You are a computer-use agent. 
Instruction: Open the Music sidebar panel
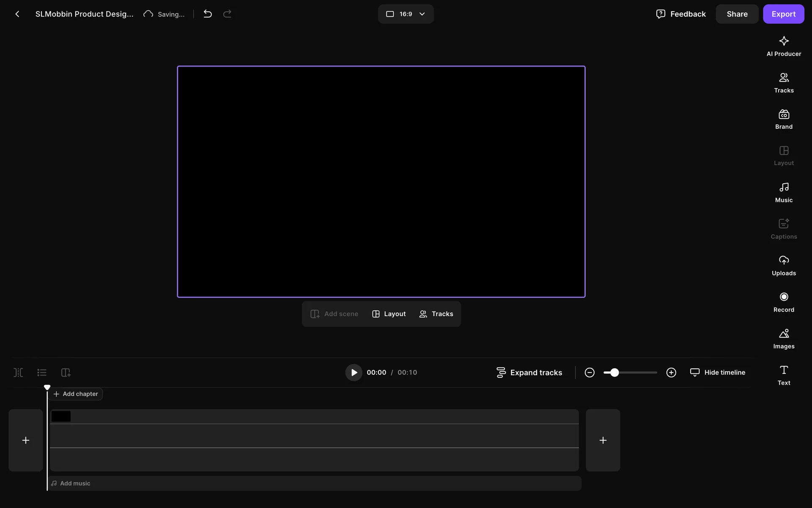pyautogui.click(x=784, y=193)
